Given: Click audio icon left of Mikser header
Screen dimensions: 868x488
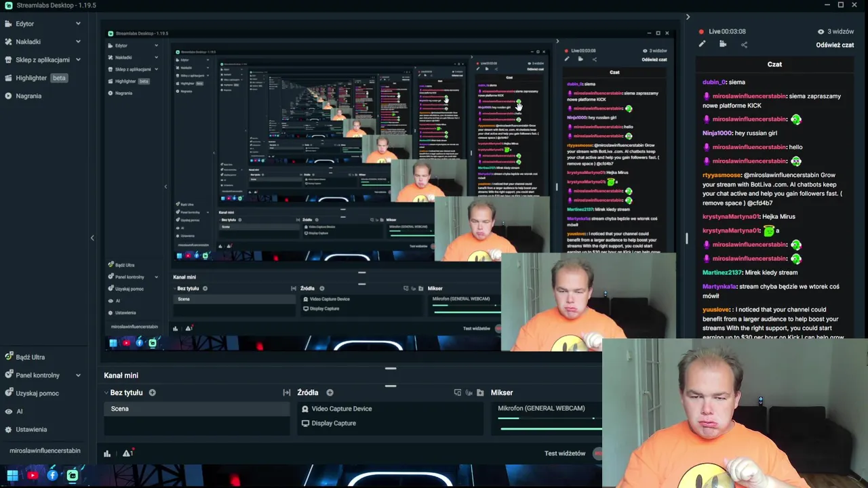Looking at the screenshot, I should click(x=469, y=392).
